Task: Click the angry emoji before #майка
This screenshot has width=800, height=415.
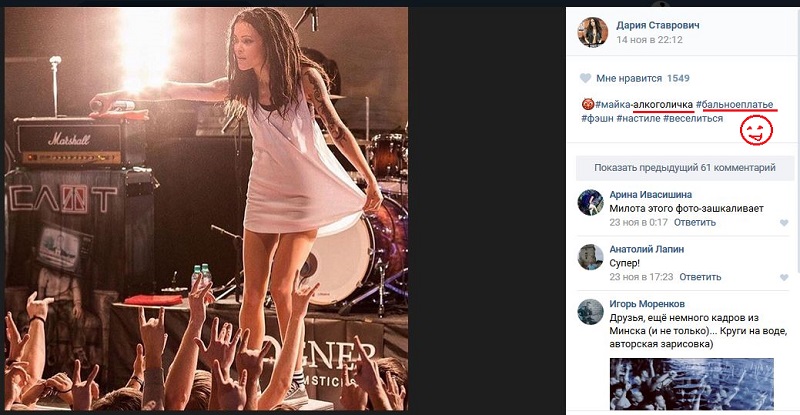Action: [x=586, y=103]
